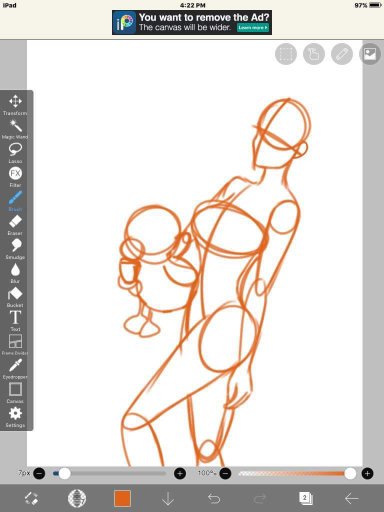Open the layers panel showing 2
This screenshot has width=384, height=512.
(306, 499)
